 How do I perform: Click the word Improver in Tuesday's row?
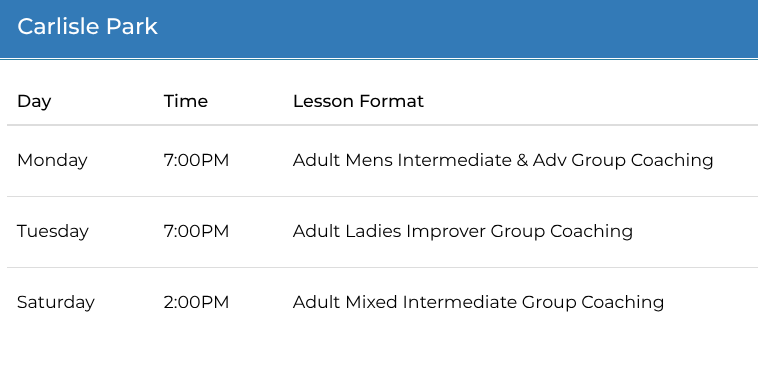(446, 232)
